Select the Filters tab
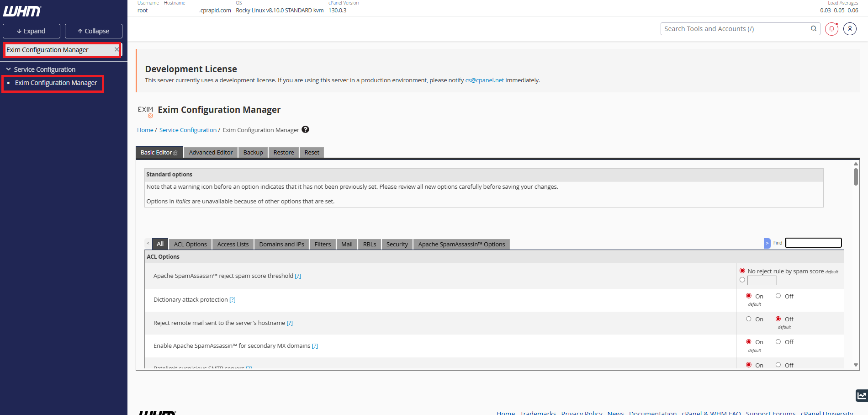868x415 pixels. (x=323, y=244)
